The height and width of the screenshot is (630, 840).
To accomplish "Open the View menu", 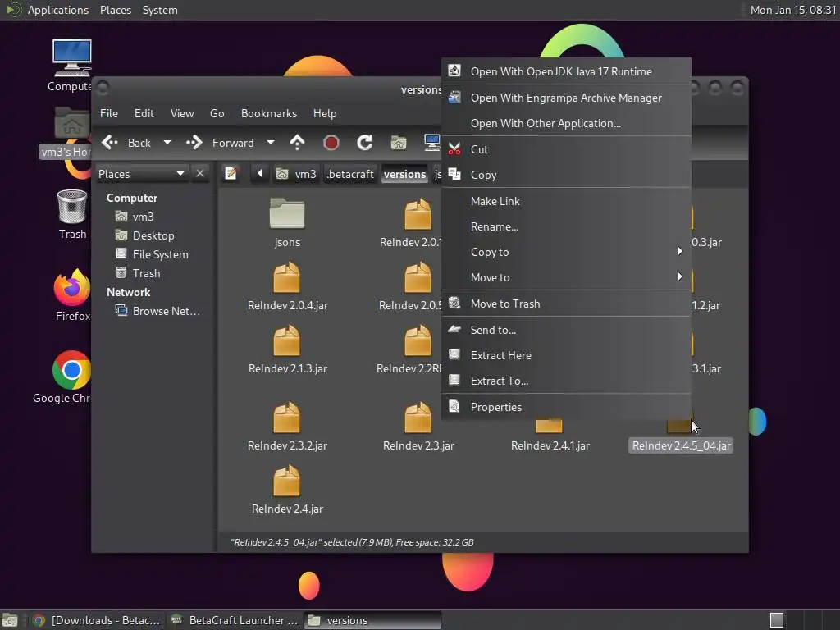I will (182, 113).
